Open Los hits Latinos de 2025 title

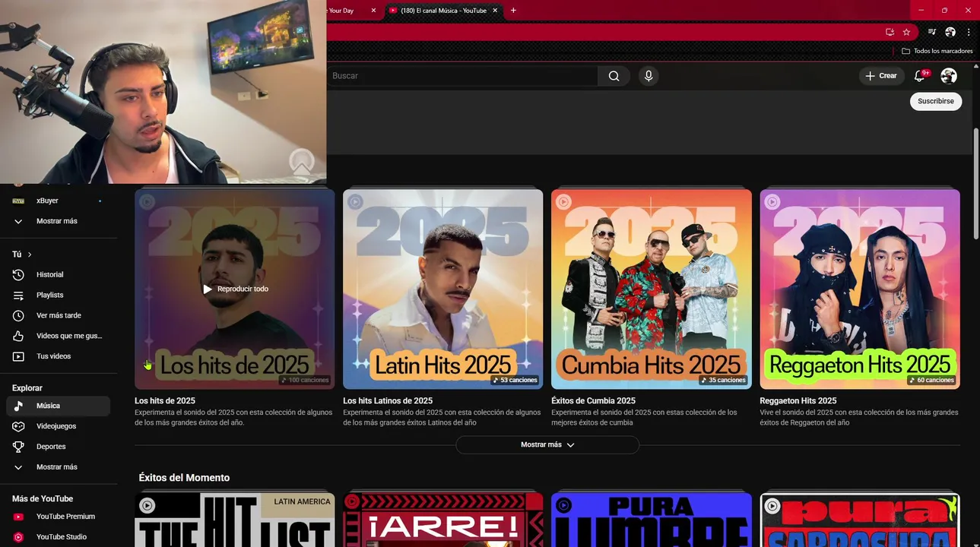click(x=388, y=401)
